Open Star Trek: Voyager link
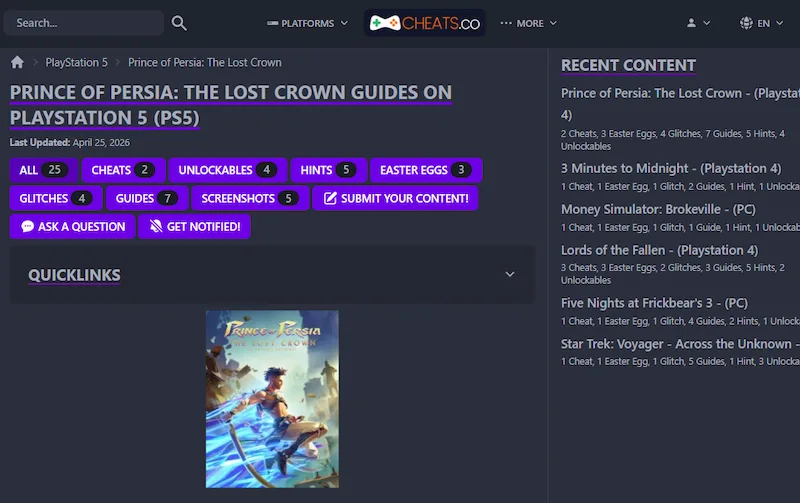Viewport: 800px width, 503px height. pyautogui.click(x=680, y=344)
